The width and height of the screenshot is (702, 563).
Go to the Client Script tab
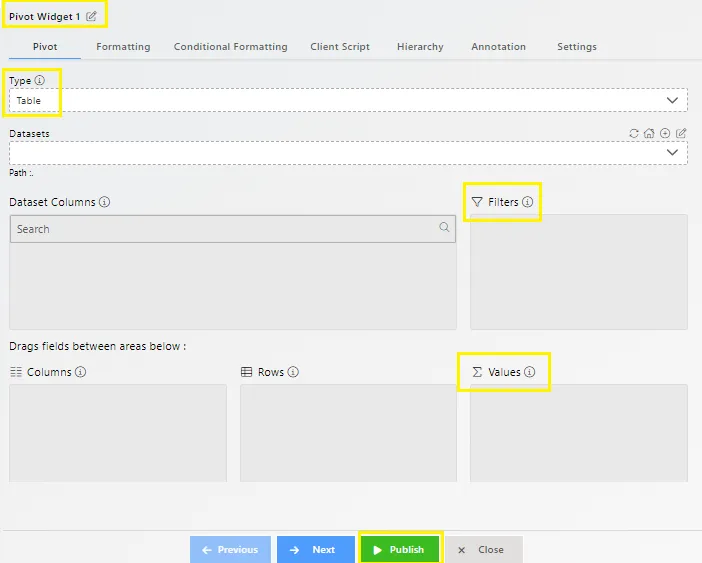point(340,47)
